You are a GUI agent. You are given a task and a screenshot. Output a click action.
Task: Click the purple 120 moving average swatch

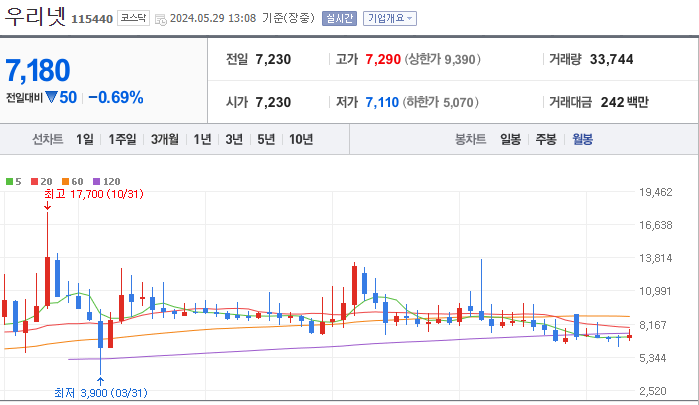coord(96,182)
